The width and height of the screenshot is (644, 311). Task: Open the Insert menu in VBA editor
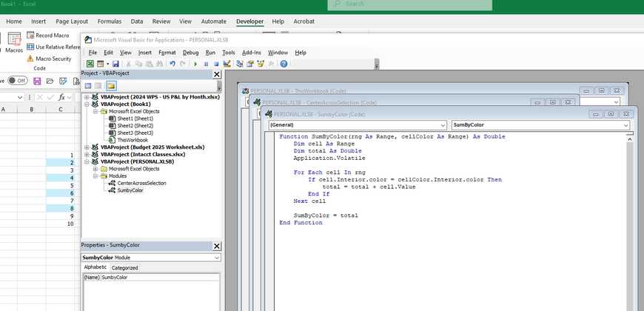pos(145,53)
